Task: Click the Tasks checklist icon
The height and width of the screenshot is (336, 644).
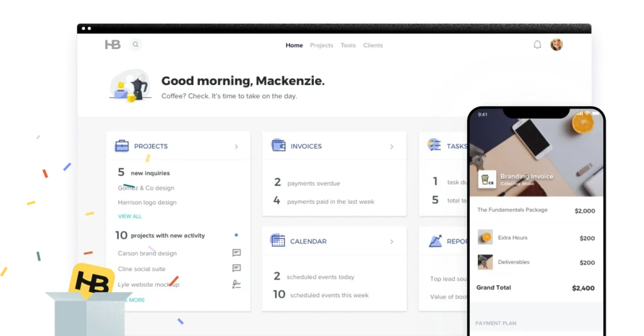Action: point(434,145)
